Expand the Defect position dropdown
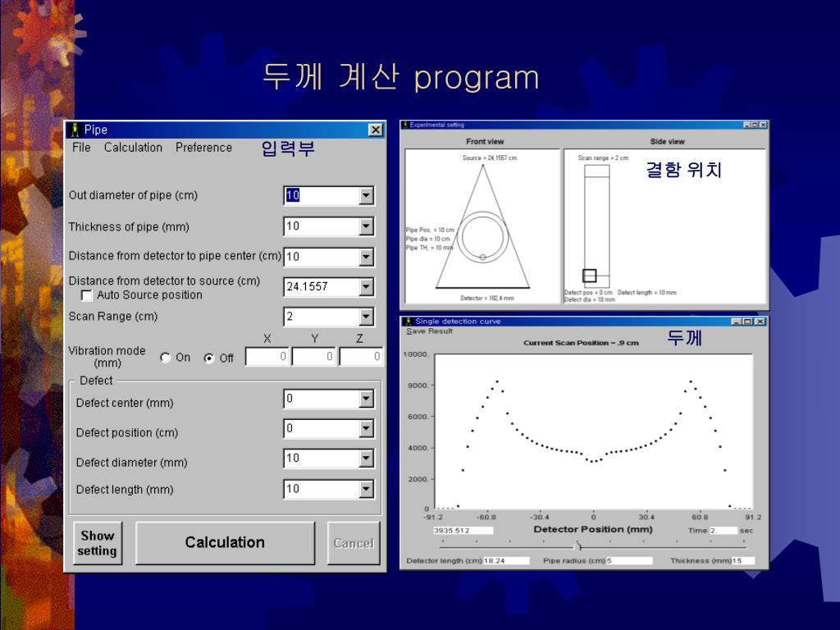Image resolution: width=840 pixels, height=630 pixels. click(366, 428)
